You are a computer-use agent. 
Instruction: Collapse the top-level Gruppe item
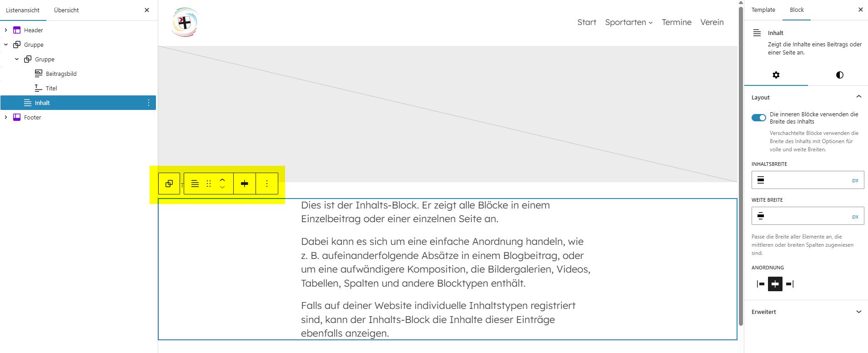6,45
